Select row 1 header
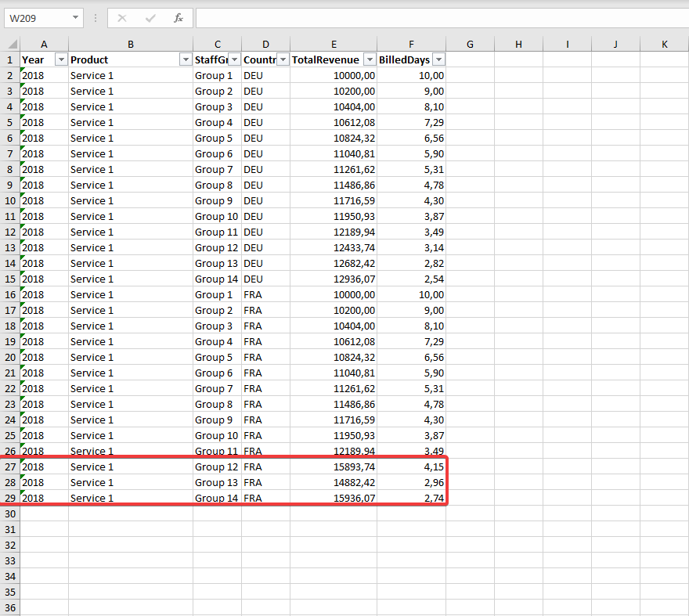The width and height of the screenshot is (689, 616). point(10,60)
